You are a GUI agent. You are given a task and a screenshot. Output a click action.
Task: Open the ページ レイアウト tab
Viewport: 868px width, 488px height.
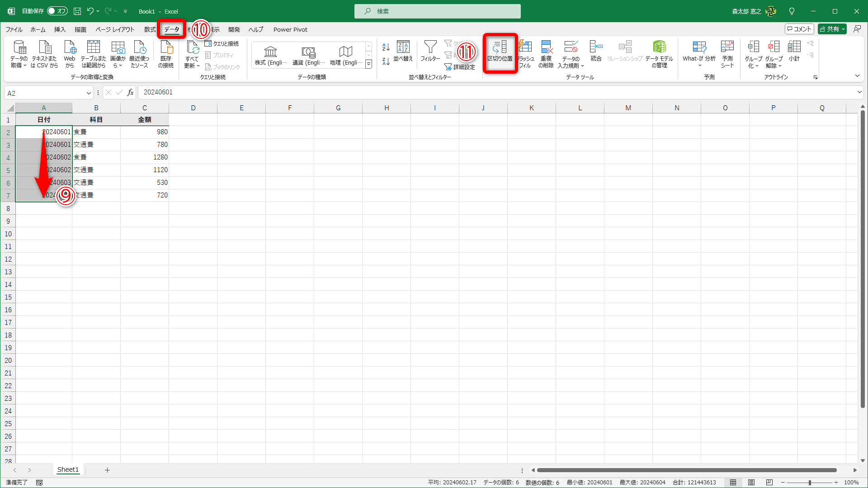[115, 29]
